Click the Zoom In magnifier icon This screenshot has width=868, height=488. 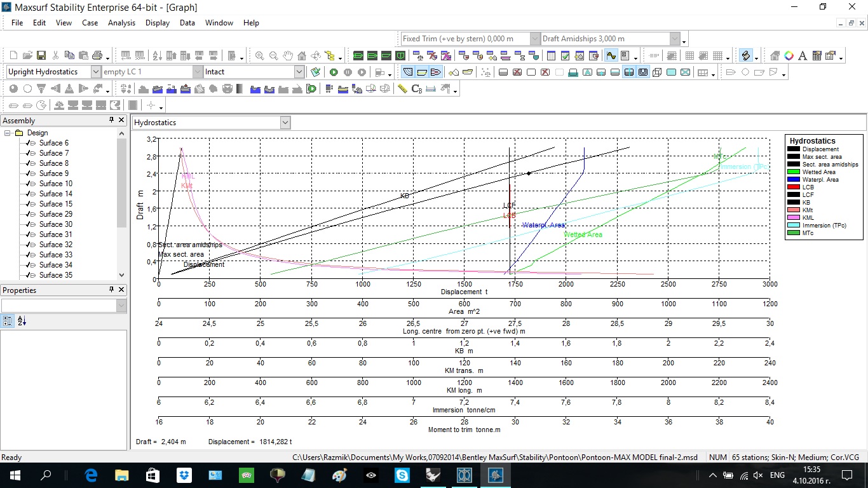260,56
